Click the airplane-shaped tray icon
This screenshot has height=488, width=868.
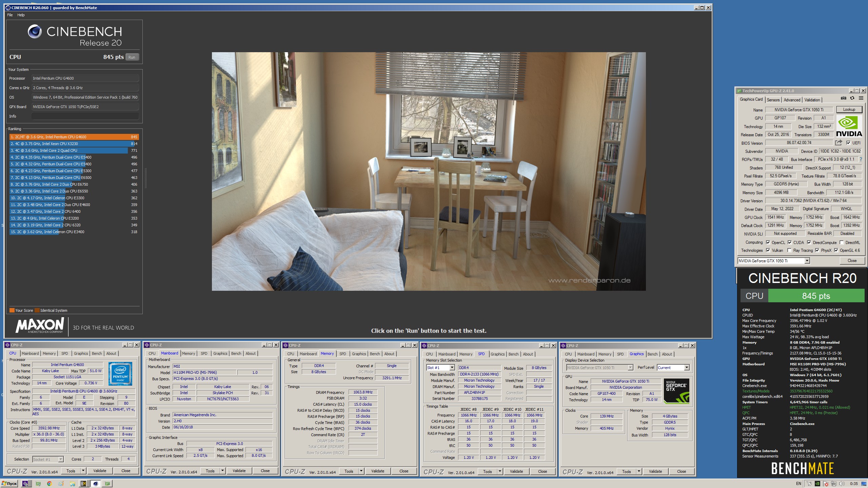point(810,484)
